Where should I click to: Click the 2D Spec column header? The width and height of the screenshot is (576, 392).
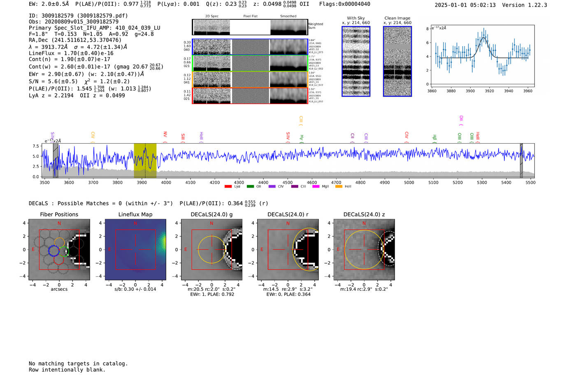point(212,16)
